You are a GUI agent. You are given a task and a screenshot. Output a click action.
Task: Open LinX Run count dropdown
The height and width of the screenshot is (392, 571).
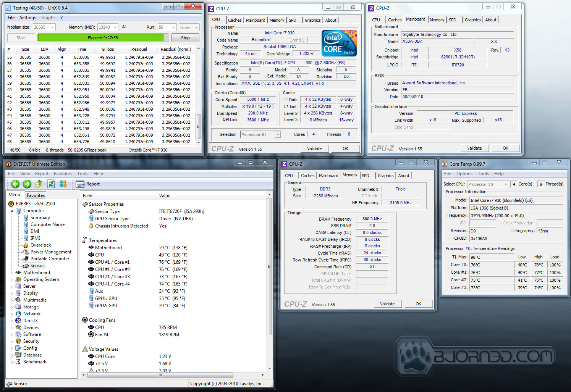173,27
